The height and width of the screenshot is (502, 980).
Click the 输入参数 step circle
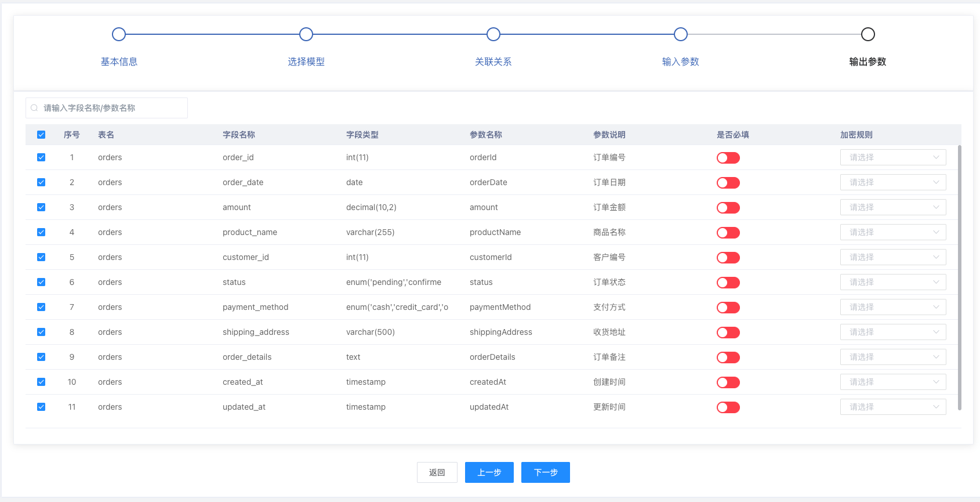681,34
